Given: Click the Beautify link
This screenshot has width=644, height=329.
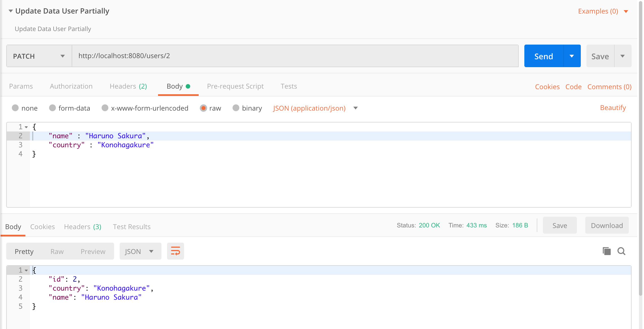Looking at the screenshot, I should click(613, 108).
